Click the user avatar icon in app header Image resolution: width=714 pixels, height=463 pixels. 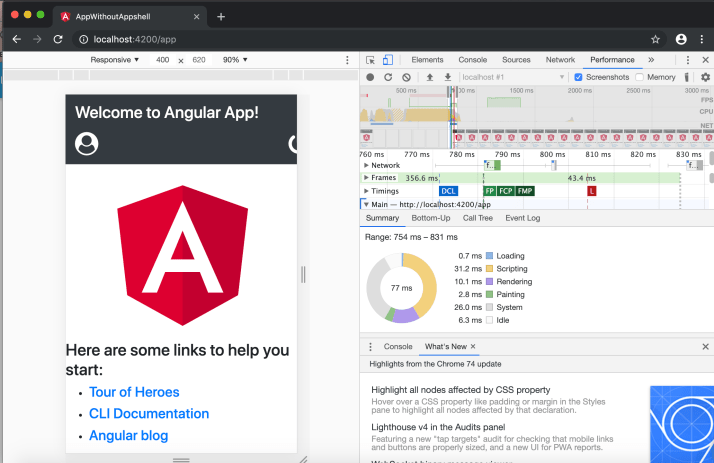click(x=87, y=144)
